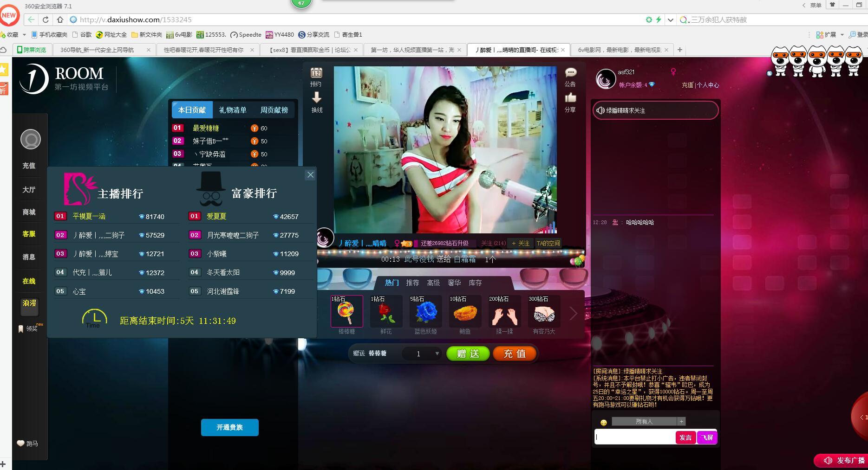The image size is (868, 470).
Task: Click the 跑马 heart icon at sidebar bottom
Action: tap(20, 443)
